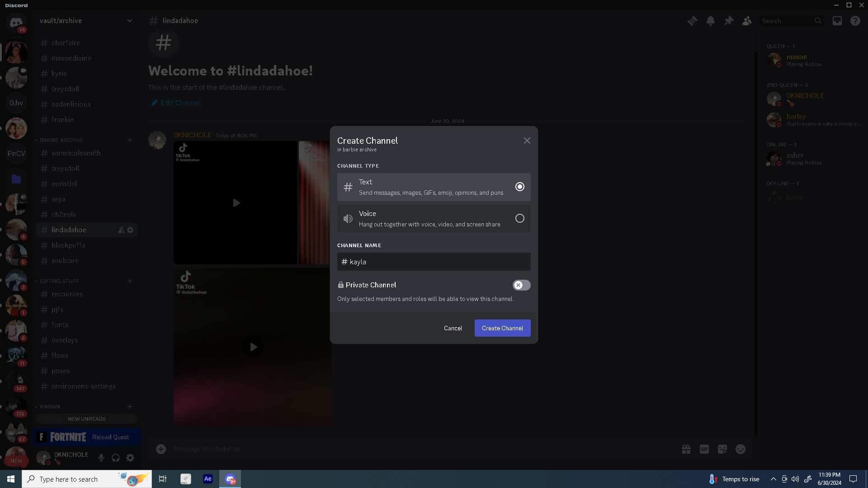Open the Inbox icon
868x488 pixels.
(837, 21)
